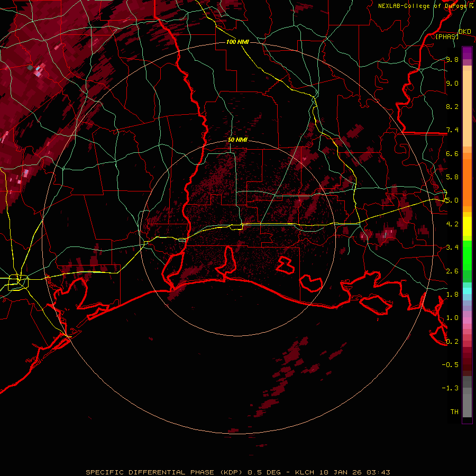Image resolution: width=476 pixels, height=476 pixels.
Task: Click the KDP product caption at bottom
Action: [237, 472]
